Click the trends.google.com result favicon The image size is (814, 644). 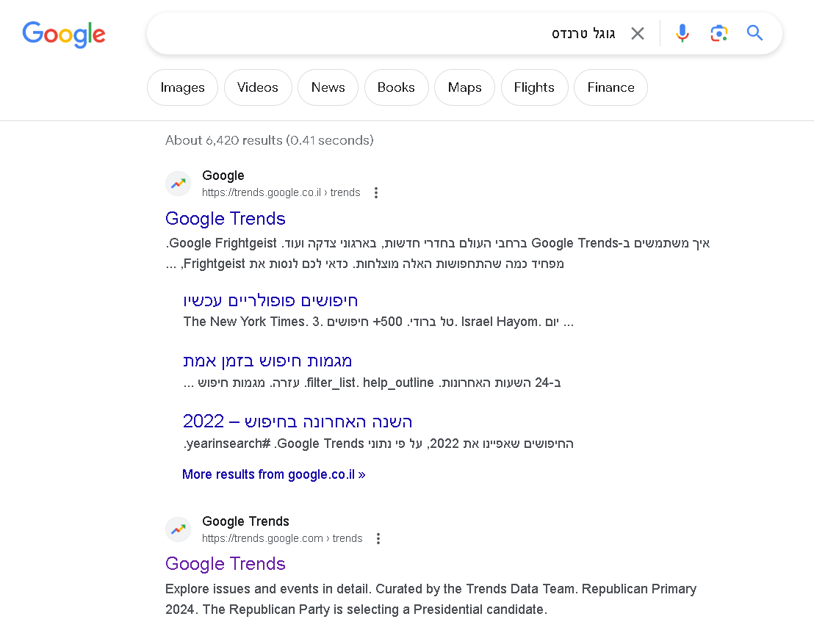pyautogui.click(x=178, y=529)
